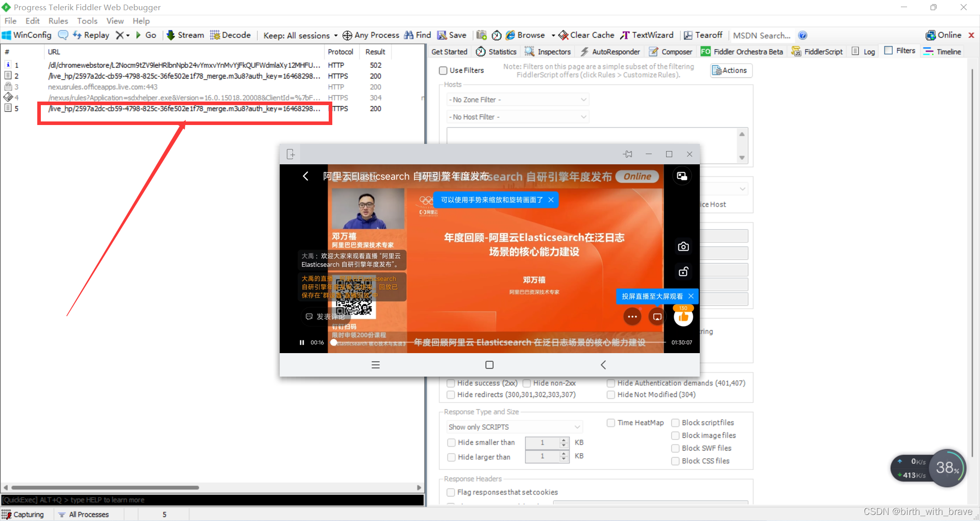Click Tearoff toolbar button
This screenshot has width=980, height=521.
point(703,35)
